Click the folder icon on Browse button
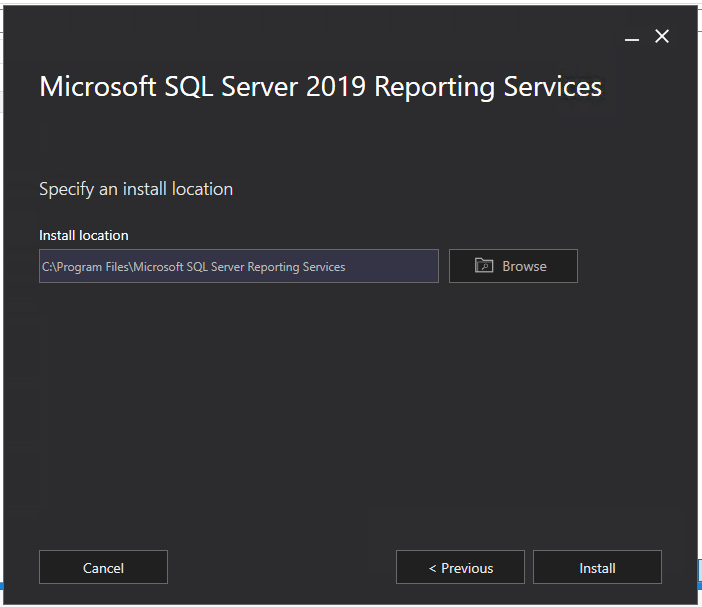This screenshot has height=607, width=702. 484,266
